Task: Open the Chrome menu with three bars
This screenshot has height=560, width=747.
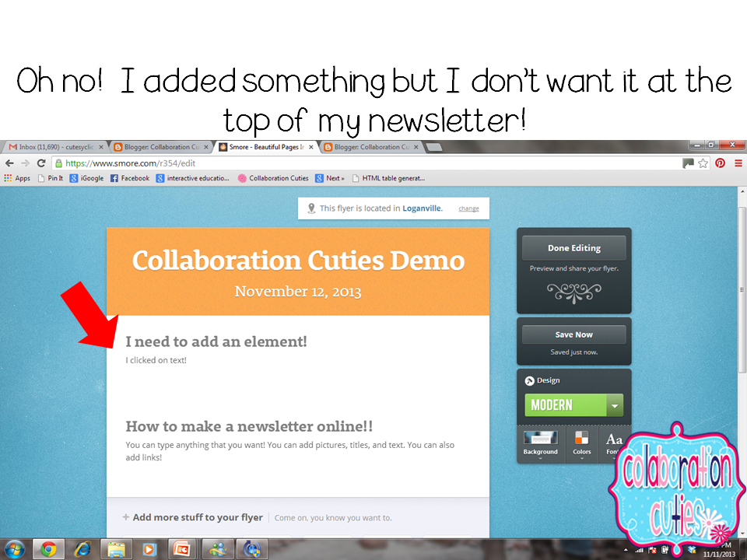Action: 738,163
